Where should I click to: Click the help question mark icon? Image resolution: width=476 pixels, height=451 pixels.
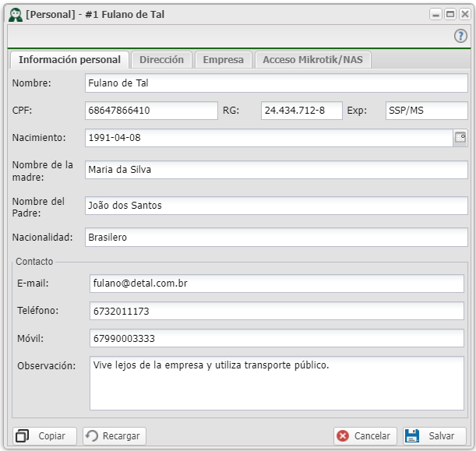[460, 37]
